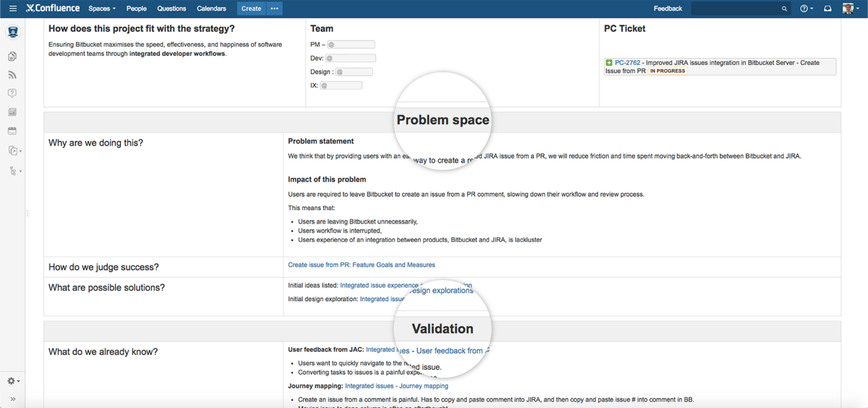The image size is (868, 408).
Task: Open the PC-2762 issue link
Action: (627, 63)
